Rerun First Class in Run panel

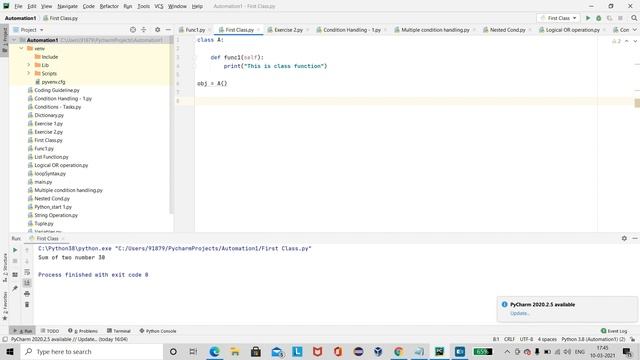point(15,250)
